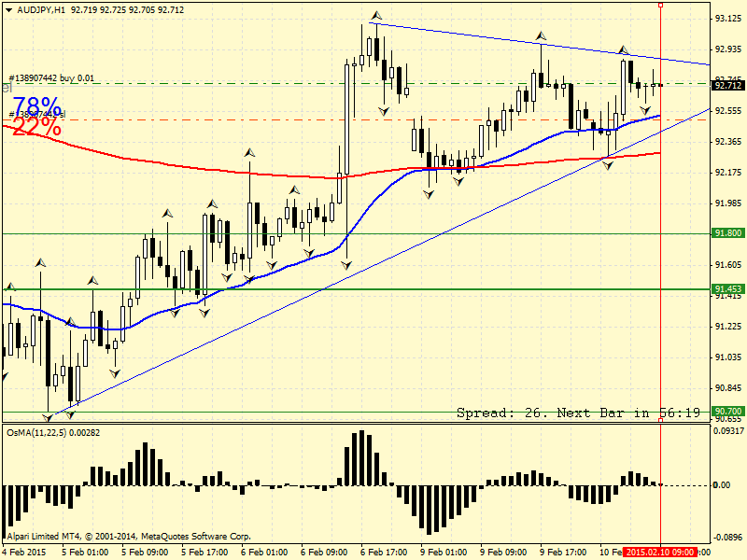This screenshot has width=747, height=560.
Task: Click the AUDJPY,H1 chart title text
Action: point(41,10)
